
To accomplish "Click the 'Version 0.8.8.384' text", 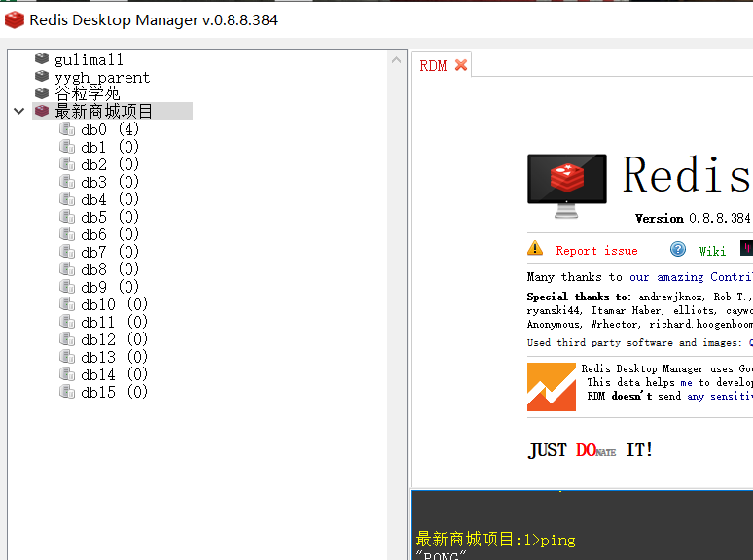I will [x=693, y=219].
